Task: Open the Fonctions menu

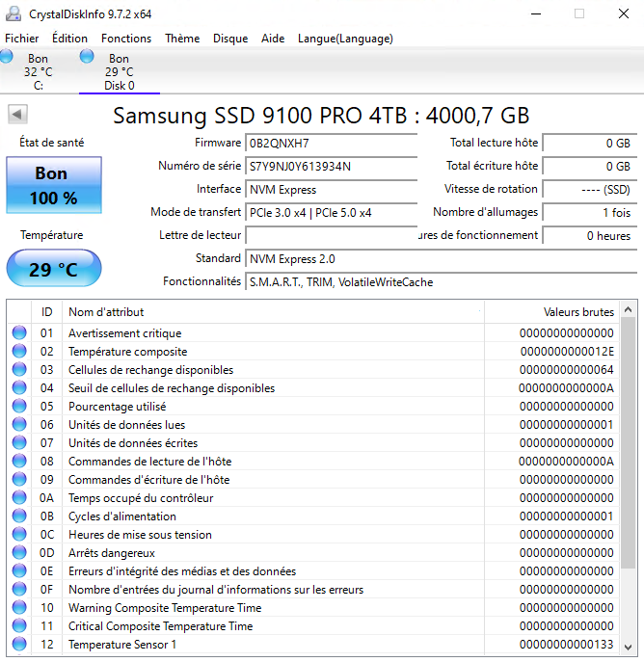Action: [126, 39]
